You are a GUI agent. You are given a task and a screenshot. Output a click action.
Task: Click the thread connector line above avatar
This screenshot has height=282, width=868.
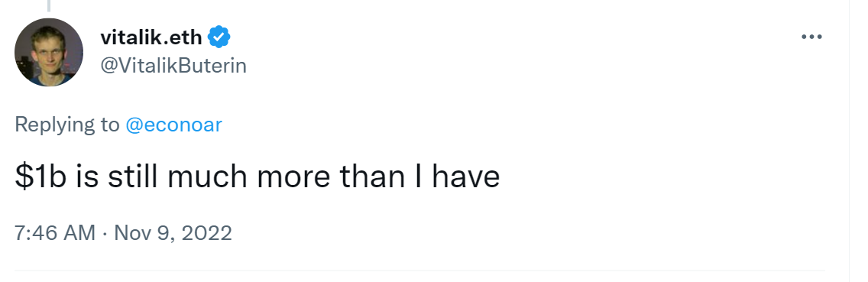pyautogui.click(x=49, y=5)
